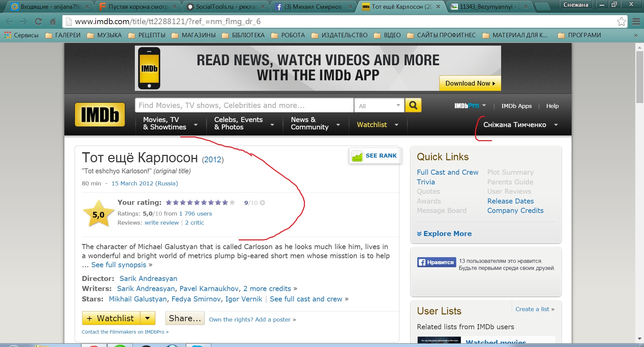
Task: Open the All search category dropdown
Action: pyautogui.click(x=379, y=106)
